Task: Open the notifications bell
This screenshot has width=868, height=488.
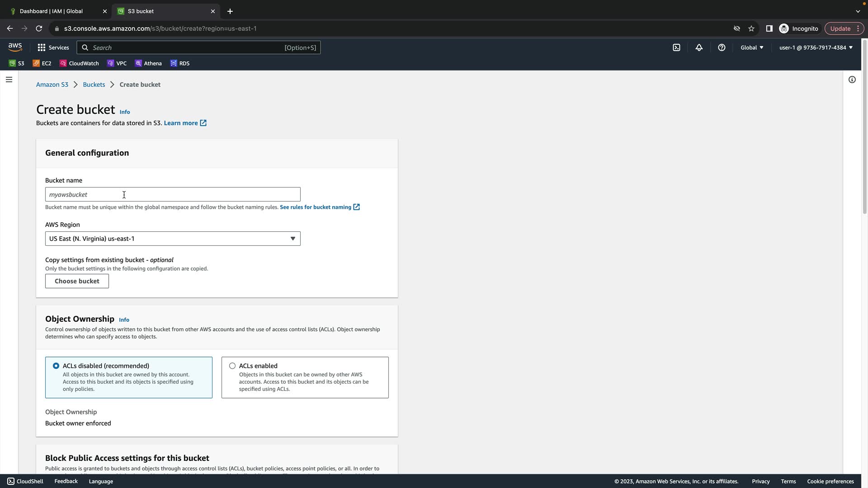Action: click(x=699, y=47)
